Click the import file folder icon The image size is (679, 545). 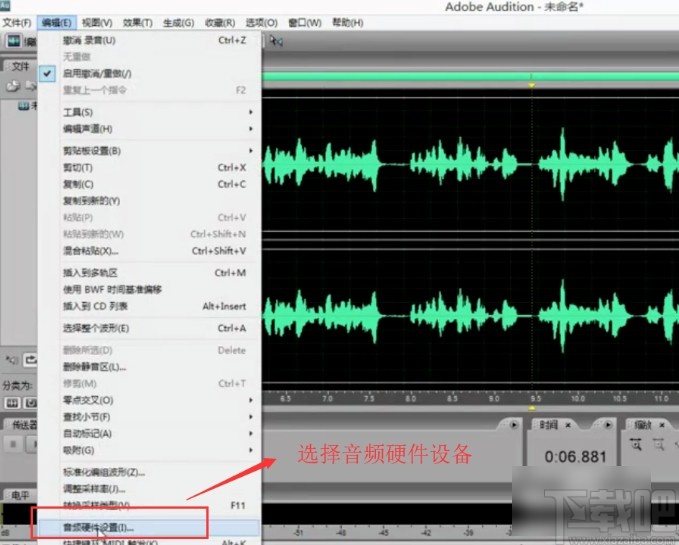(13, 86)
